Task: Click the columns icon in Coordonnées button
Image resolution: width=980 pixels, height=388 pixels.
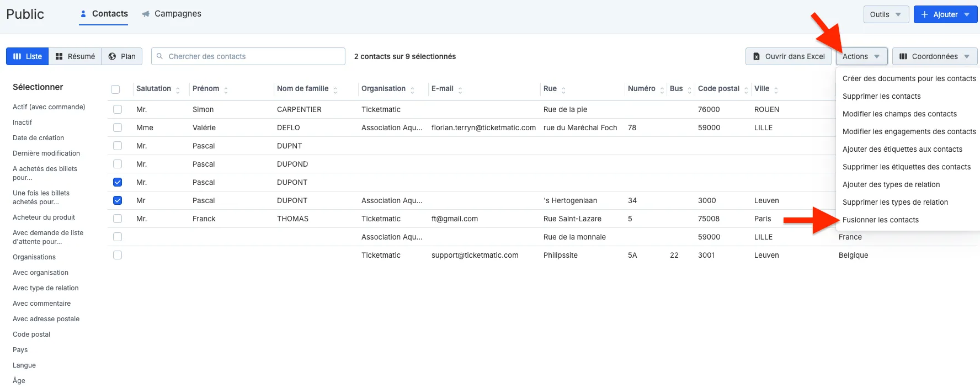Action: [x=903, y=56]
